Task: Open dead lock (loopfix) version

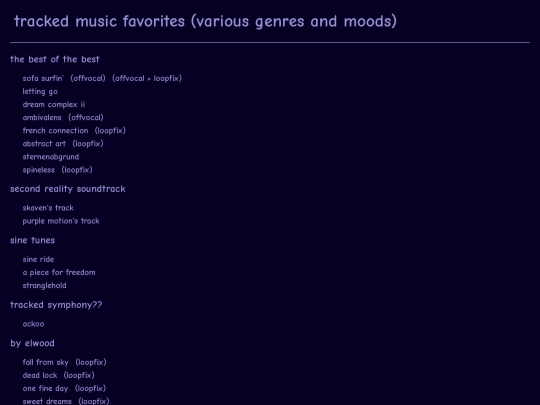Action: tap(79, 375)
